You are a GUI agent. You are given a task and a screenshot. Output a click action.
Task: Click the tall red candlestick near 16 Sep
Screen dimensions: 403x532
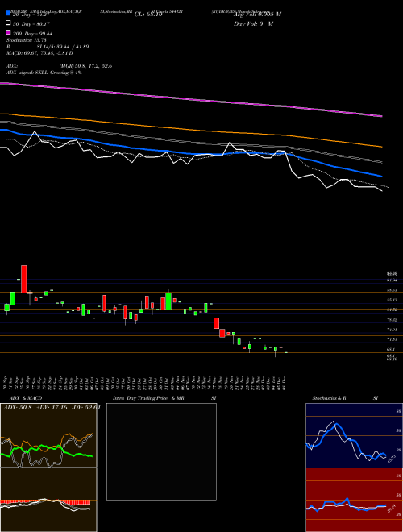[x=23, y=279]
